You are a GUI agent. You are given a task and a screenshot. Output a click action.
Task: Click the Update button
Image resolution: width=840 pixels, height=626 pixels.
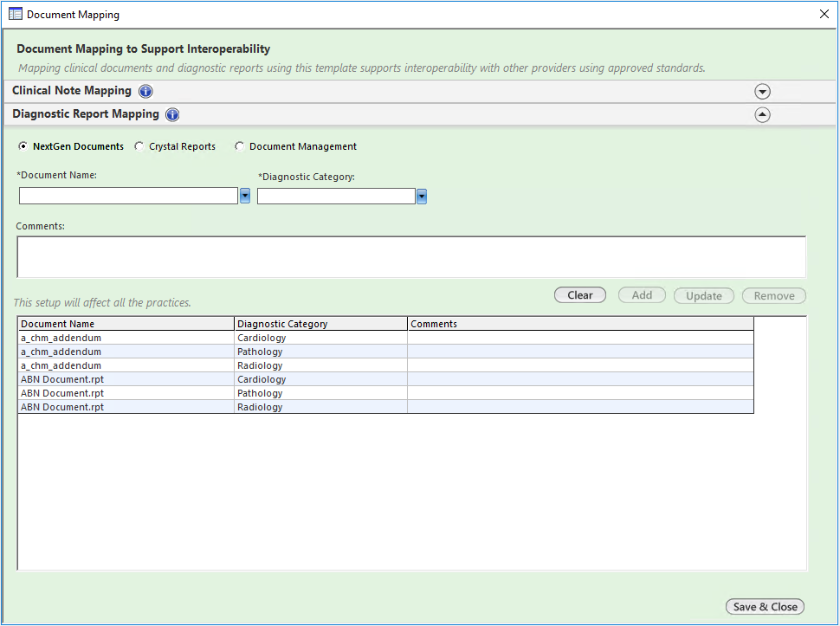click(704, 295)
